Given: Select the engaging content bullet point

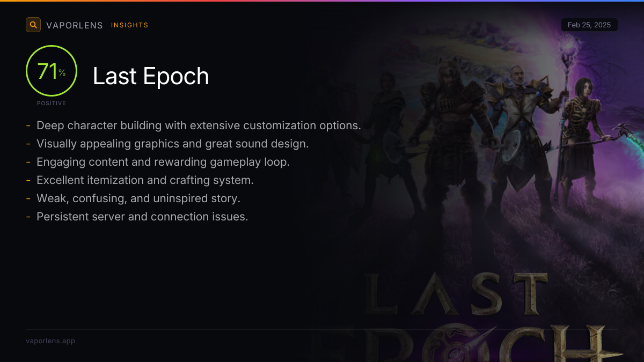Looking at the screenshot, I should click(x=163, y=162).
